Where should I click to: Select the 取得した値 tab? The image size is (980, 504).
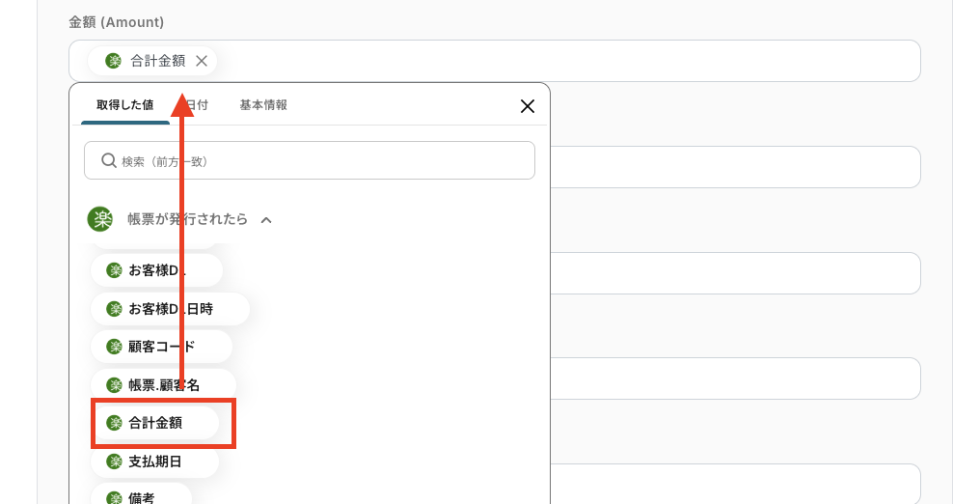125,105
